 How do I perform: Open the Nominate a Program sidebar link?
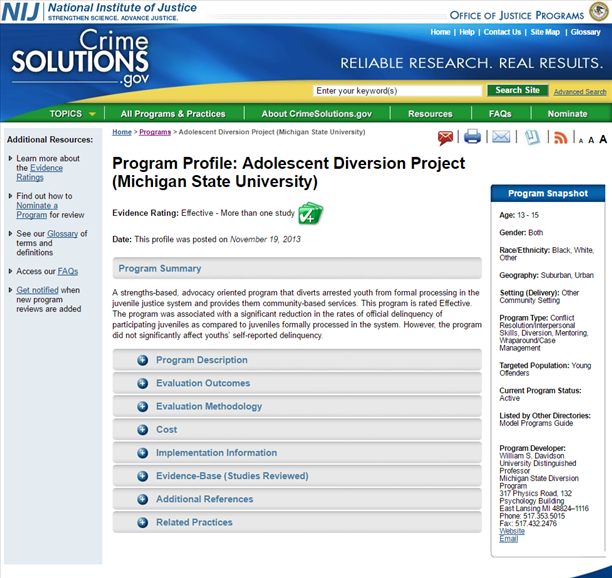37,210
